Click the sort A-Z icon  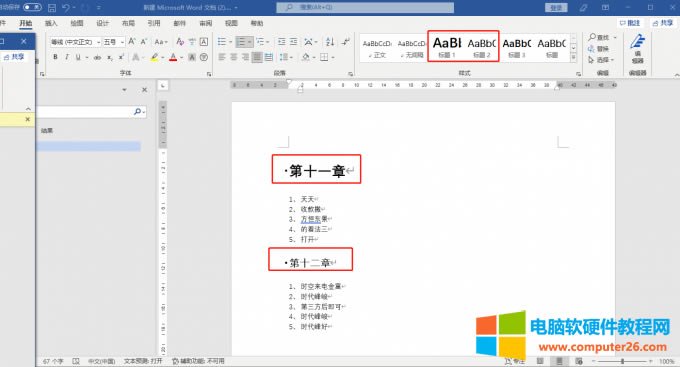click(330, 42)
